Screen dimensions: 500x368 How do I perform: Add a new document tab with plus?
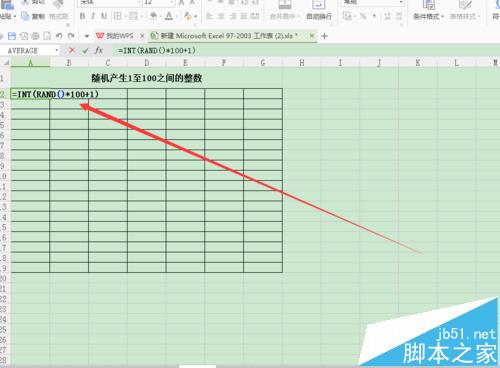(x=324, y=36)
